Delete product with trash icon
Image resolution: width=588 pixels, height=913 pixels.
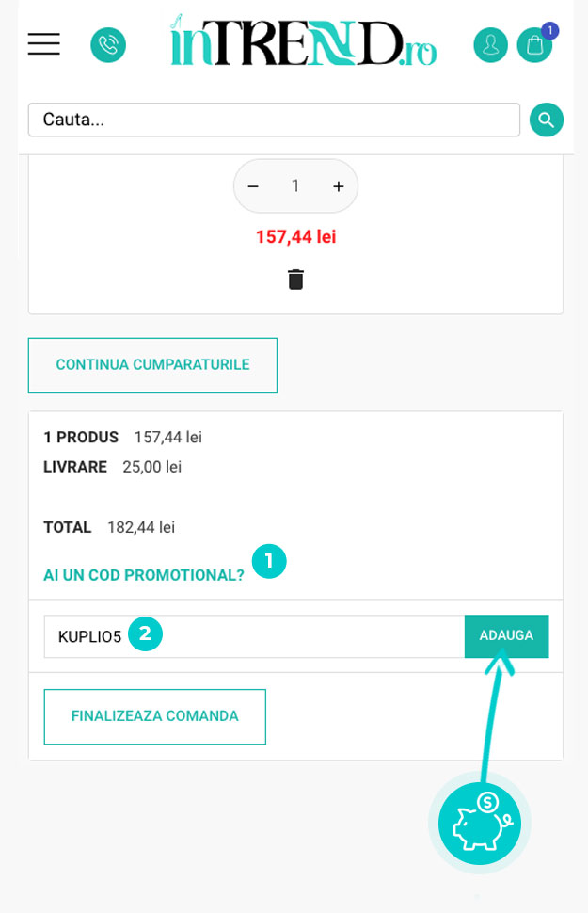click(x=295, y=280)
